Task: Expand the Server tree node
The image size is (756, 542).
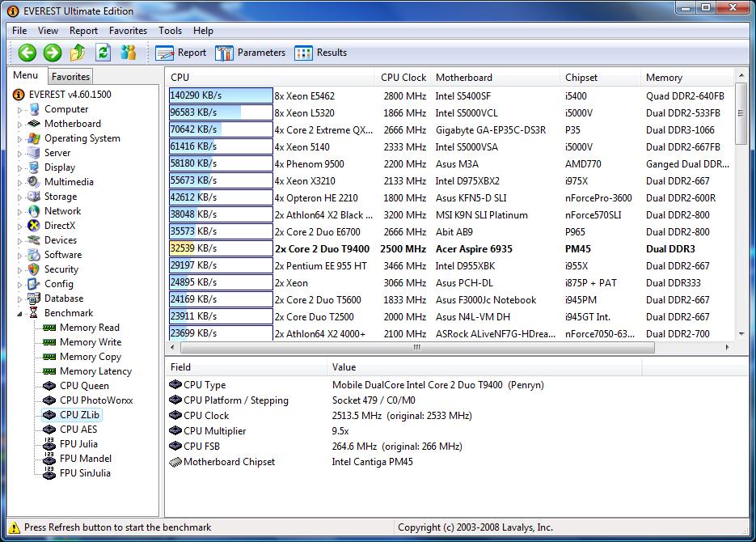Action: 19,154
